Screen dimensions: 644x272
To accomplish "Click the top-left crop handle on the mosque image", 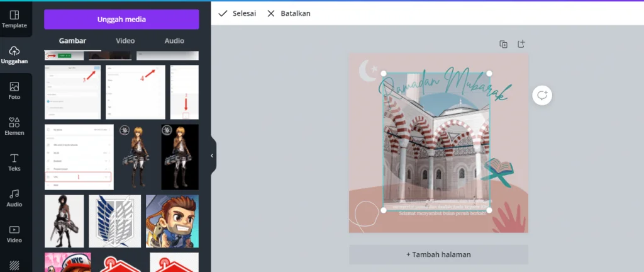I will click(x=384, y=74).
